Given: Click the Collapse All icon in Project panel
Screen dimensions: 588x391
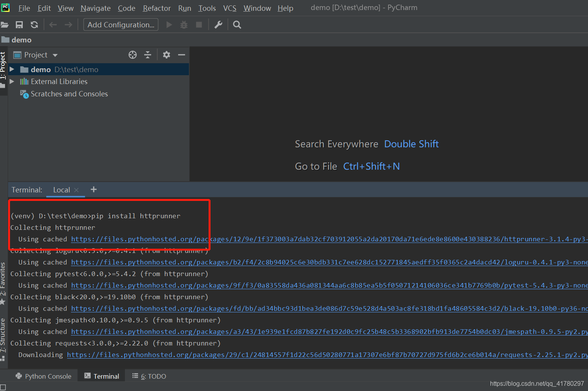Looking at the screenshot, I should 148,55.
